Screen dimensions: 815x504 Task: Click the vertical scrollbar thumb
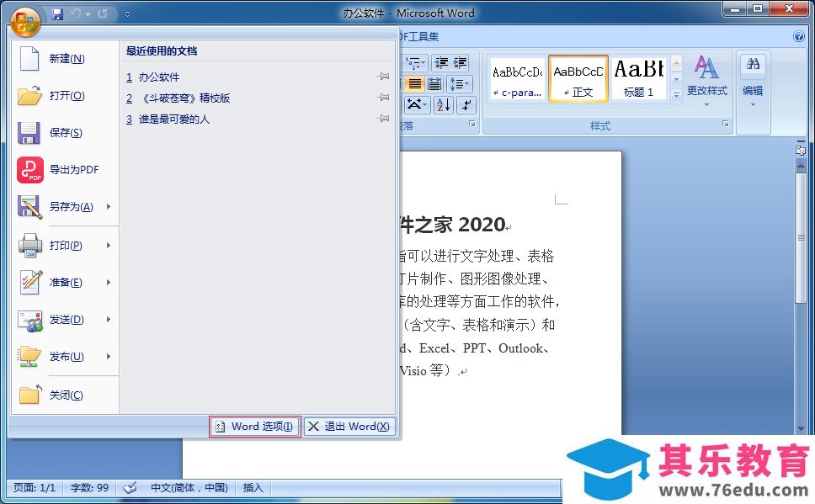801,238
